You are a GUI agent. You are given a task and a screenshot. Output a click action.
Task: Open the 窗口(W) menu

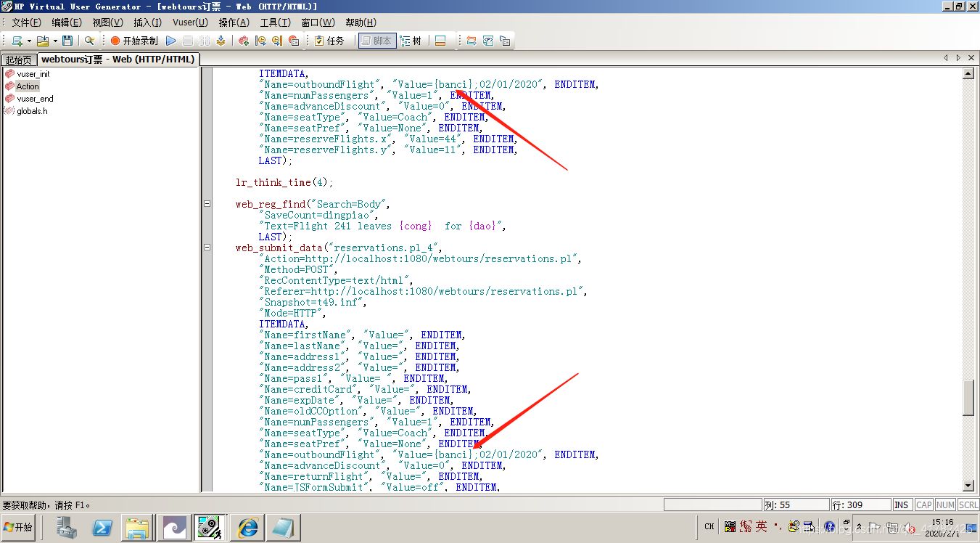[318, 23]
